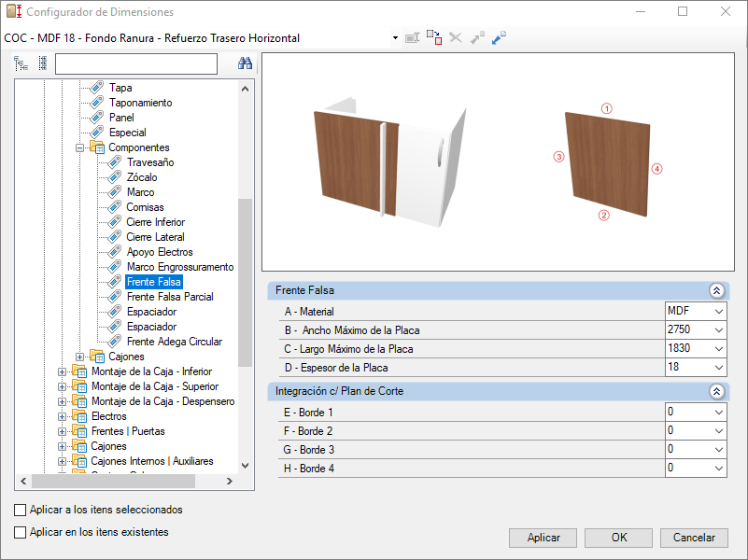Select the Zócalo tree item
The image size is (748, 560).
[x=142, y=177]
